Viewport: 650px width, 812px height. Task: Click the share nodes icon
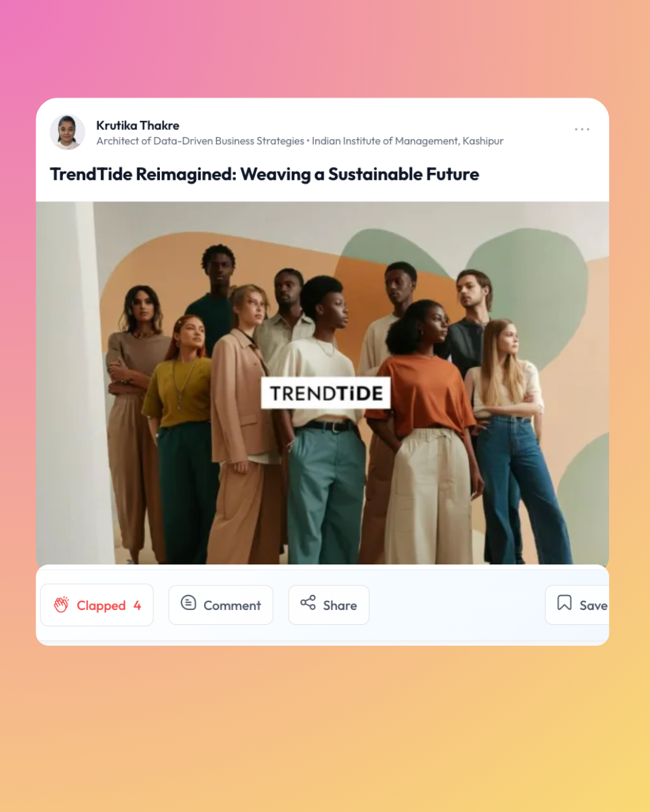(308, 602)
